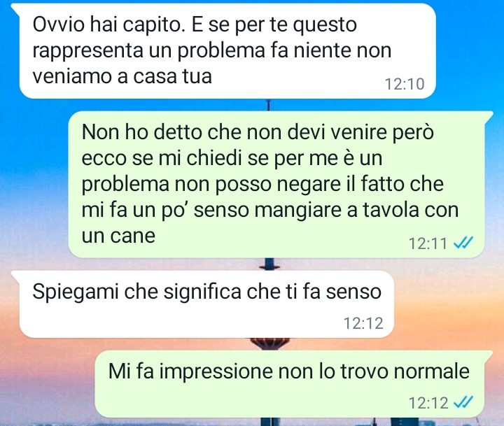This screenshot has height=426, width=504.
Task: Select the 'Non ho detto che non devi venire' message
Action: pos(276,185)
